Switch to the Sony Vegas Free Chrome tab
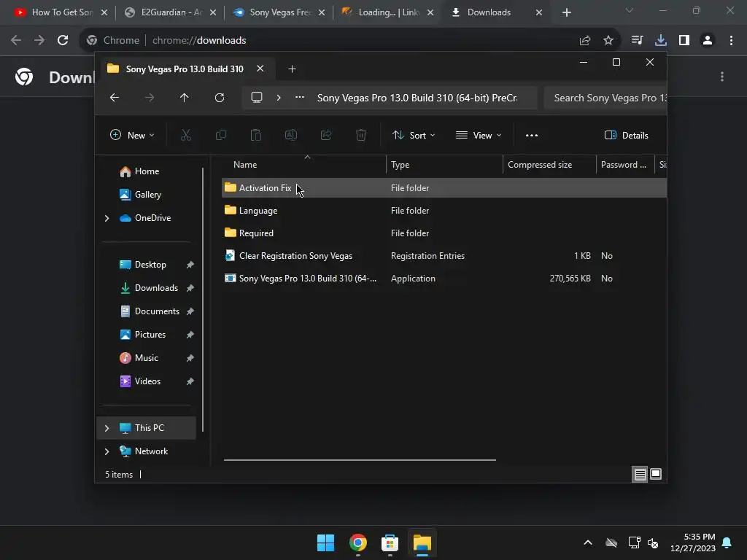Viewport: 747px width, 560px height. 279,12
